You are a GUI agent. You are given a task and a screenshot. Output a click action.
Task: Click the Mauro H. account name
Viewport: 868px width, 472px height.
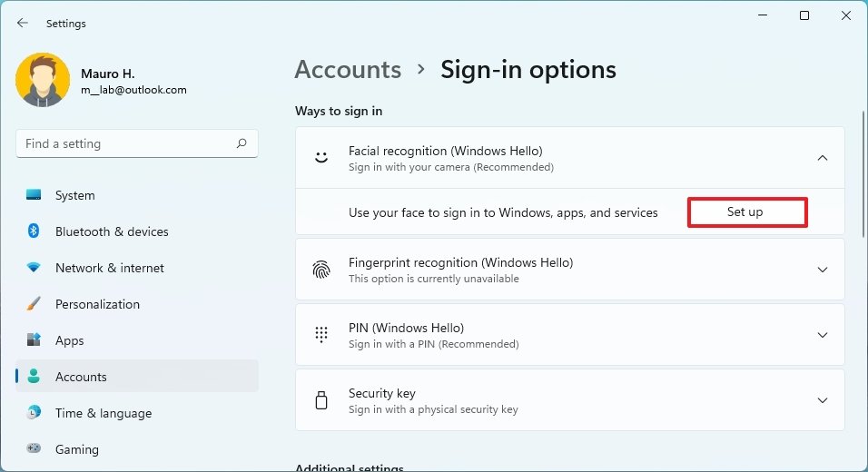107,74
